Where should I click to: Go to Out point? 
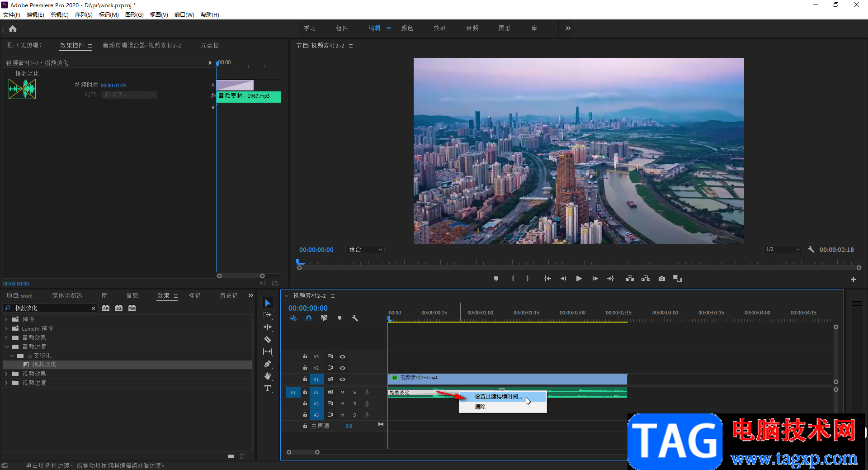coord(610,279)
